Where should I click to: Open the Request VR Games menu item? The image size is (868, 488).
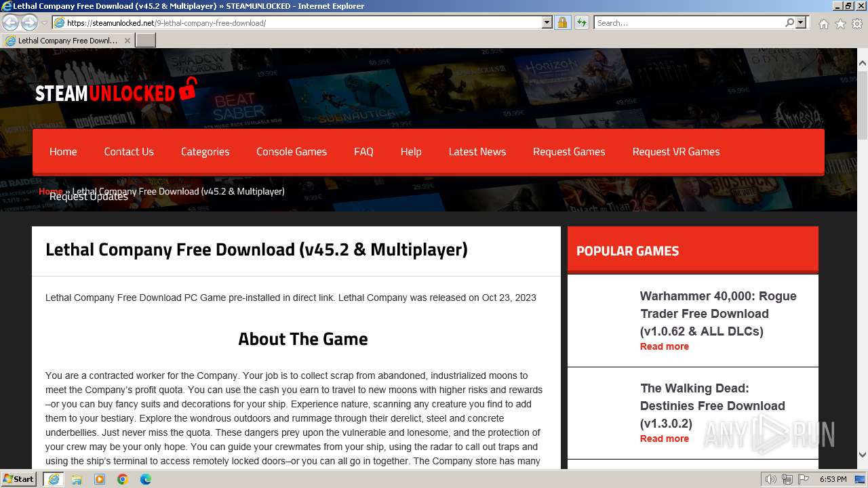(676, 152)
